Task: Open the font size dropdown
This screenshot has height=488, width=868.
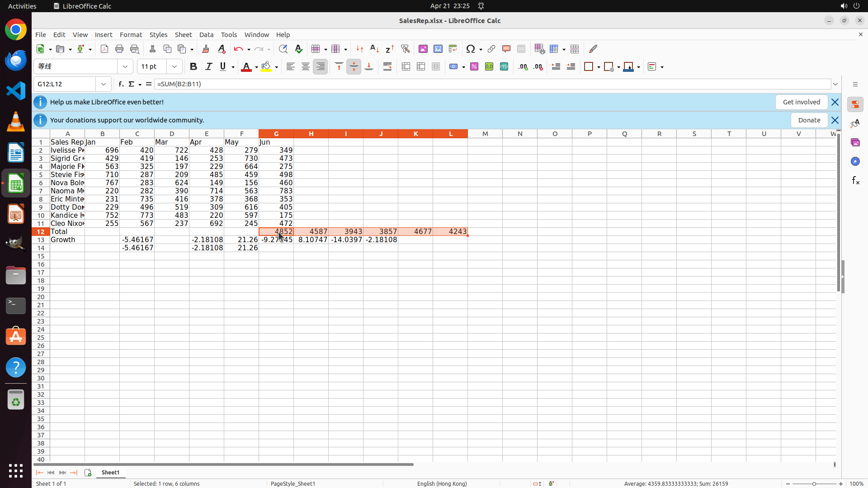Action: coord(175,67)
